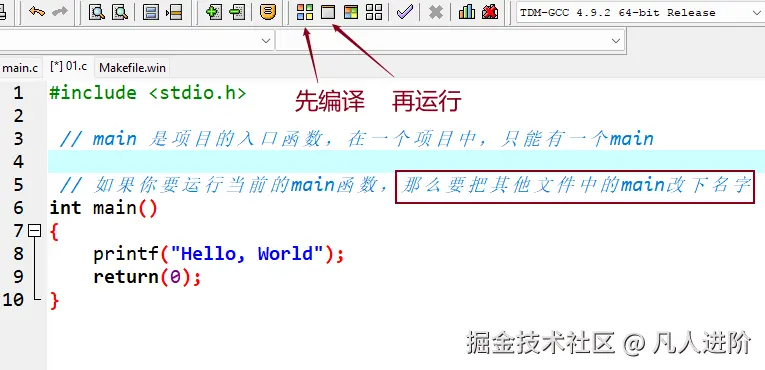The width and height of the screenshot is (765, 370).
Task: Click the green plus Add to Project icon
Action: (x=213, y=12)
